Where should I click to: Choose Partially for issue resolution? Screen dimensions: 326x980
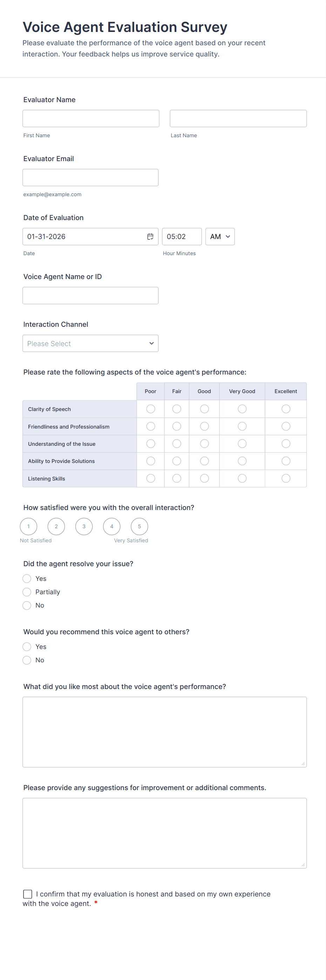27,592
